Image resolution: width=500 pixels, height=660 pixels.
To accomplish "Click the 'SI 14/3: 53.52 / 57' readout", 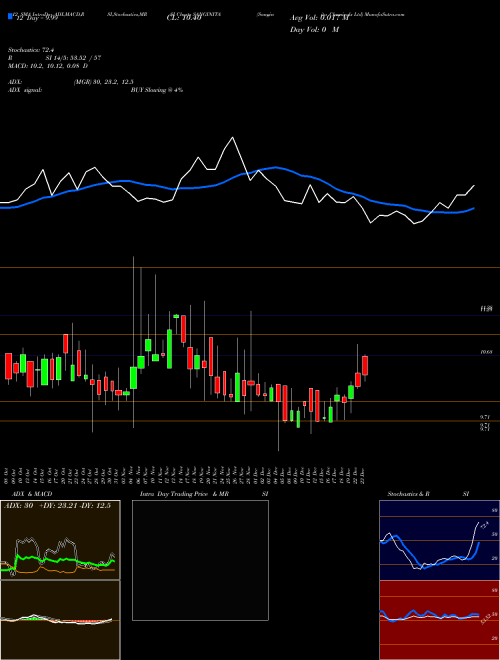I will (x=73, y=58).
